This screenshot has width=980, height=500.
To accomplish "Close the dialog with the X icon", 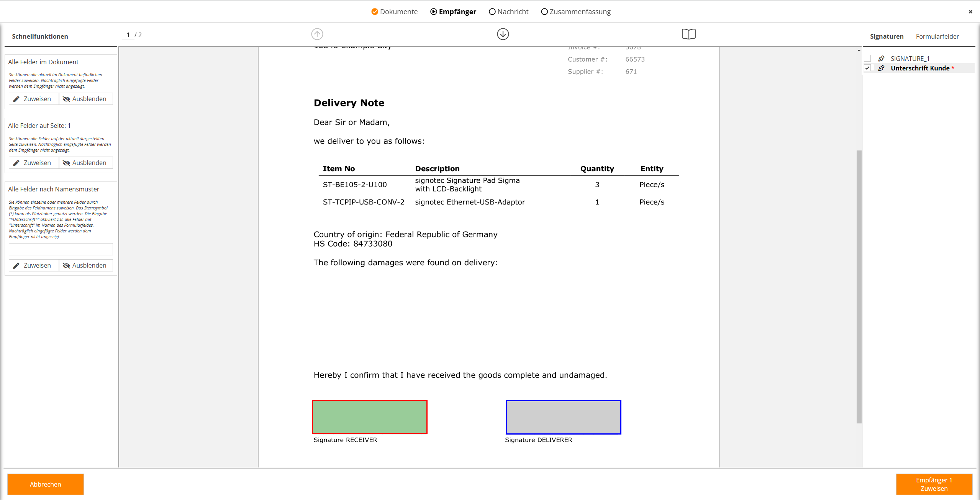I will [970, 12].
